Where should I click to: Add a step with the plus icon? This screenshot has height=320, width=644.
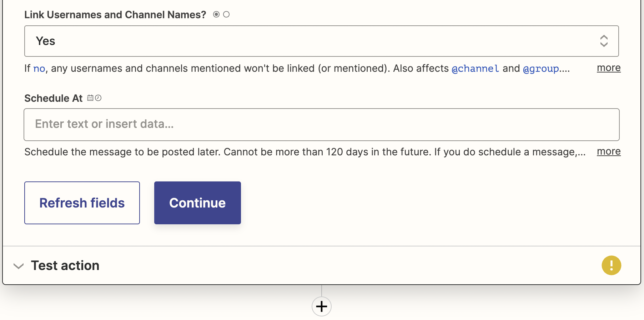pyautogui.click(x=322, y=306)
